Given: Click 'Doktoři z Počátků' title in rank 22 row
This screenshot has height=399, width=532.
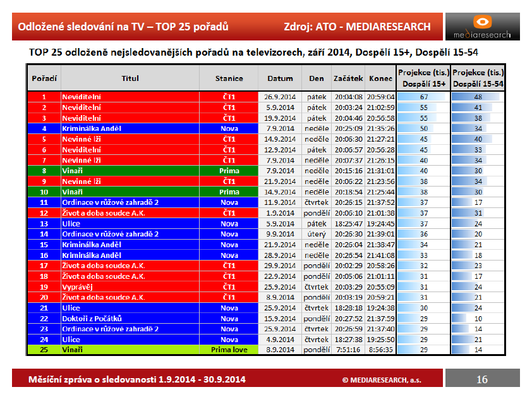Looking at the screenshot, I should [92, 319].
